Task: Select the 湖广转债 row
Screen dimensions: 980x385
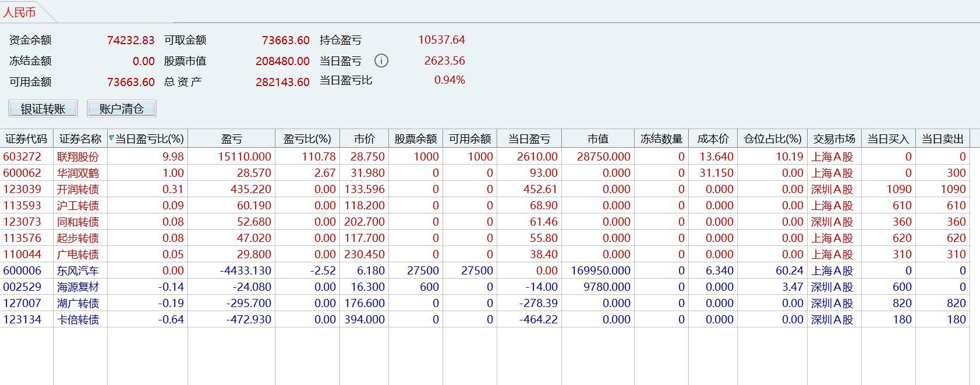Action: click(x=484, y=303)
